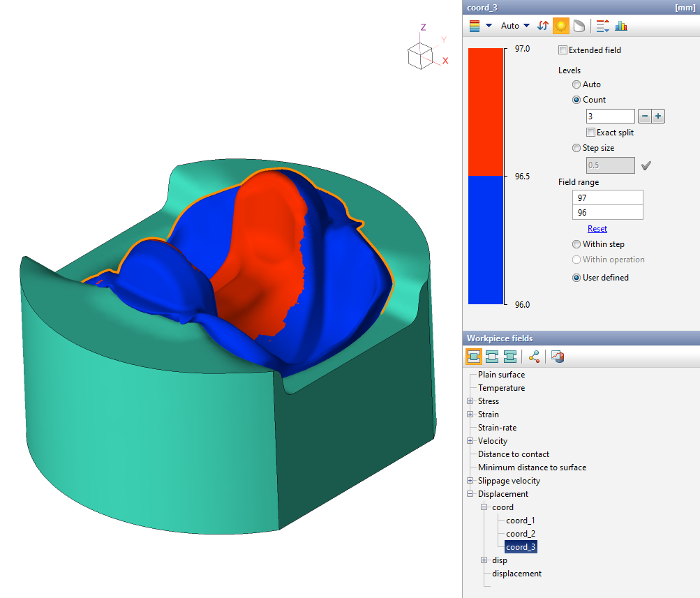The image size is (700, 598).
Task: Click the connected nodes icon in Workpiece fields
Action: click(x=534, y=357)
